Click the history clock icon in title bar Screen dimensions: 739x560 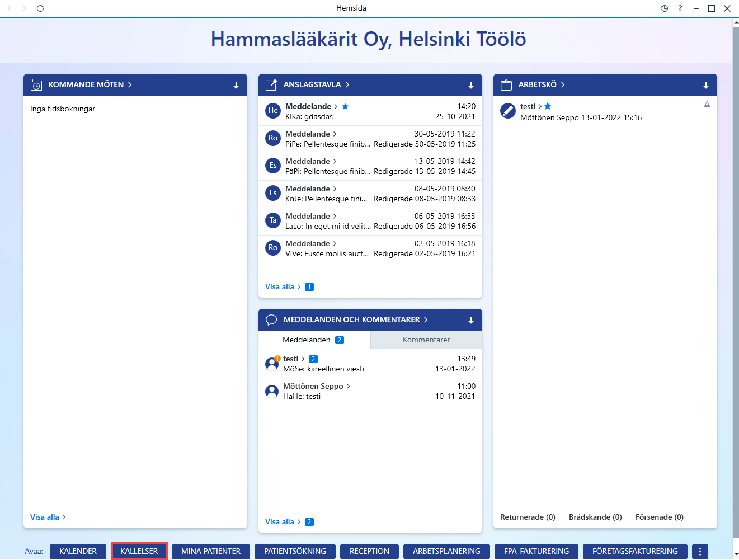[665, 8]
